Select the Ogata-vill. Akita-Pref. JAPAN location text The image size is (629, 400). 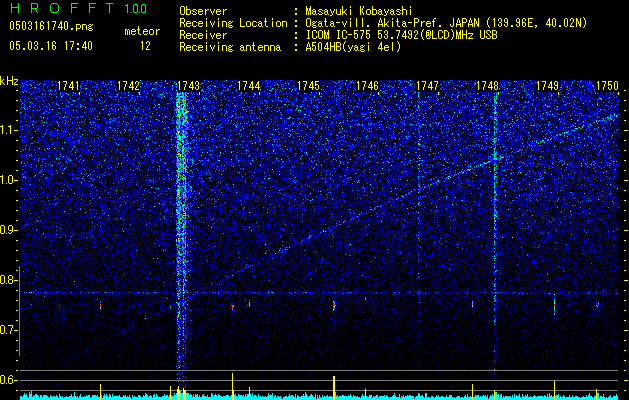pos(446,23)
